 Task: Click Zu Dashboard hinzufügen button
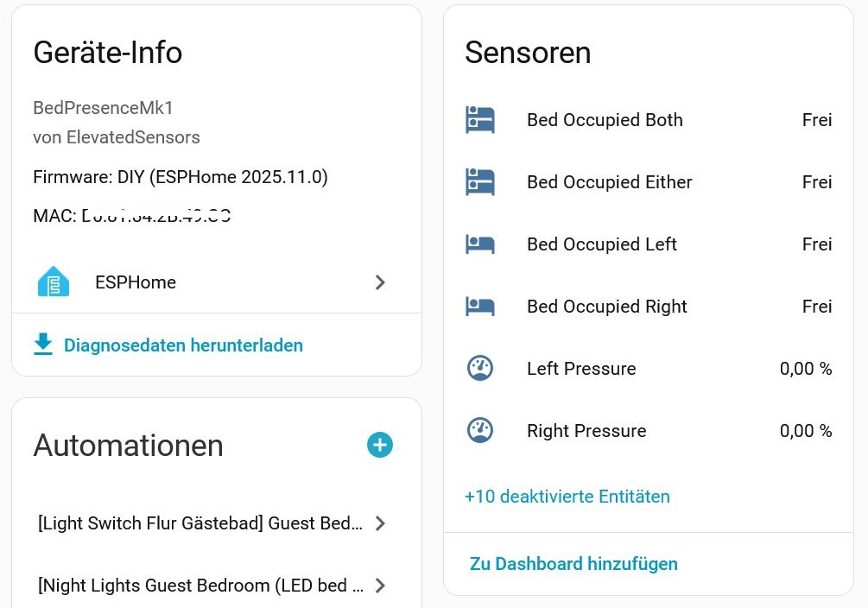pos(573,564)
